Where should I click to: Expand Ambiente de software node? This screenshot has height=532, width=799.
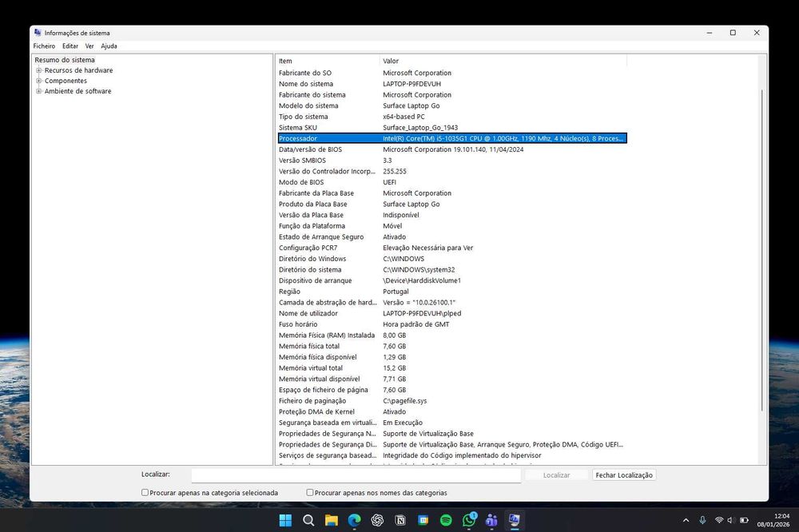click(x=38, y=91)
